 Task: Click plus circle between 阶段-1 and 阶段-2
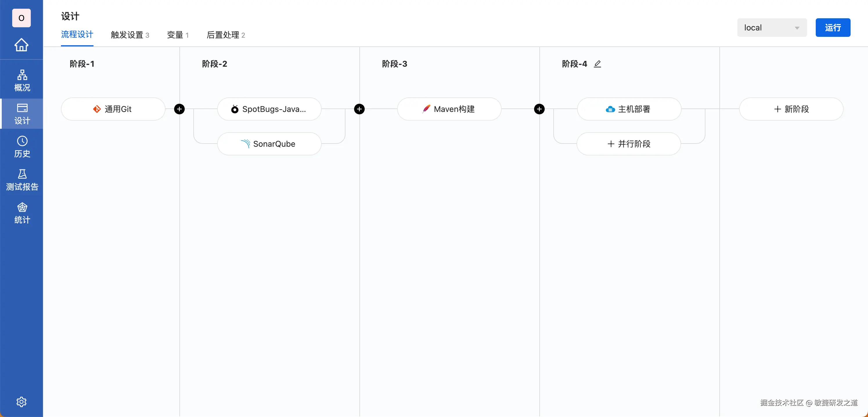click(179, 109)
